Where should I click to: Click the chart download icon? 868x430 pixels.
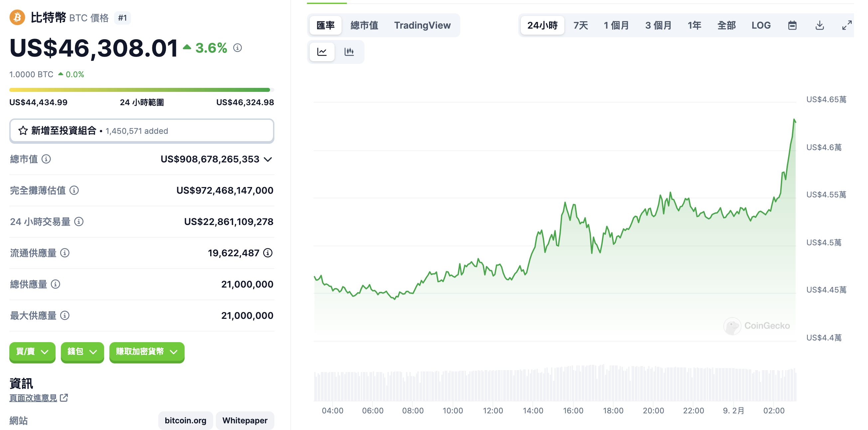coord(819,25)
